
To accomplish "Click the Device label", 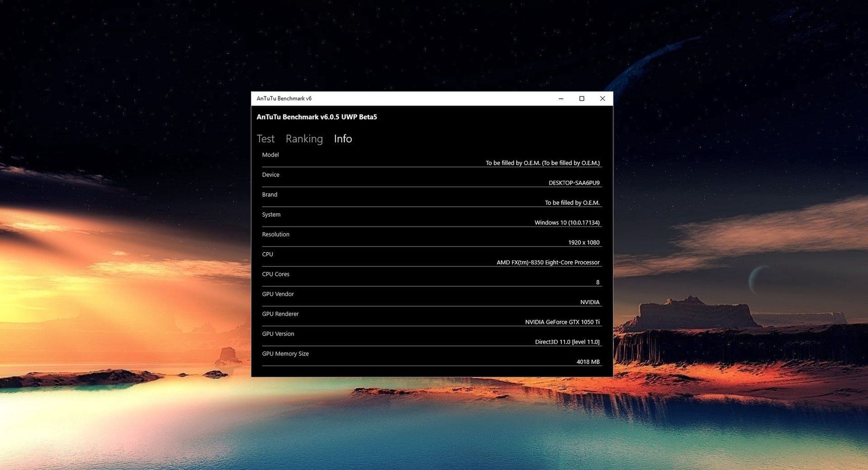I will coord(270,174).
